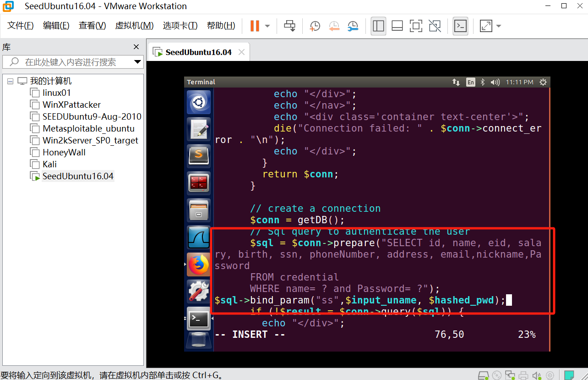Open the Trash icon in the launcher

tap(199, 341)
